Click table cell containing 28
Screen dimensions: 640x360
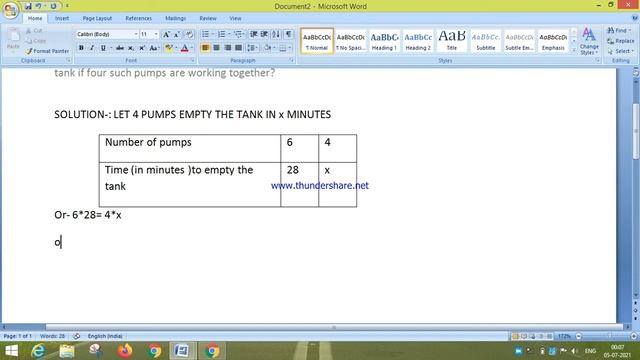coord(300,184)
